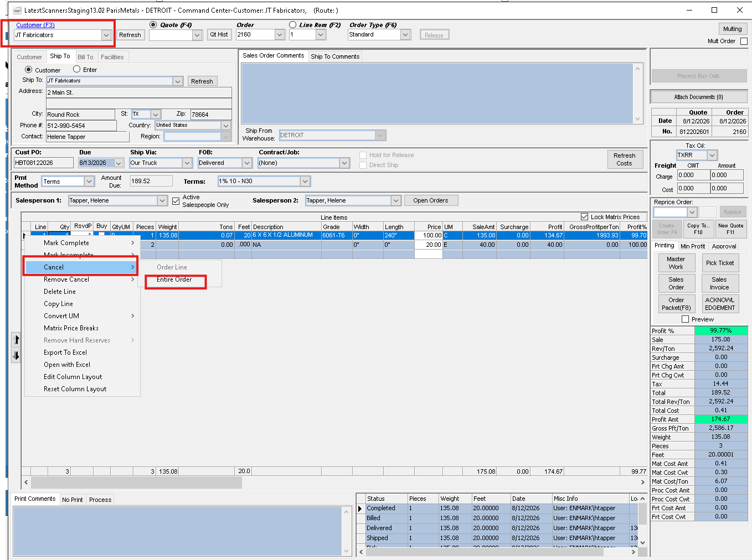Select the Enter radio option under Ship To
752x560 pixels.
[76, 69]
